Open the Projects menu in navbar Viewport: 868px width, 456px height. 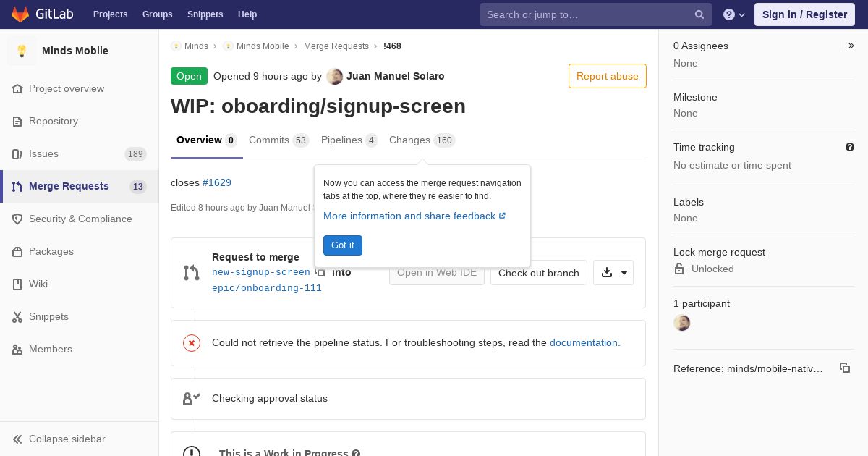pyautogui.click(x=110, y=14)
